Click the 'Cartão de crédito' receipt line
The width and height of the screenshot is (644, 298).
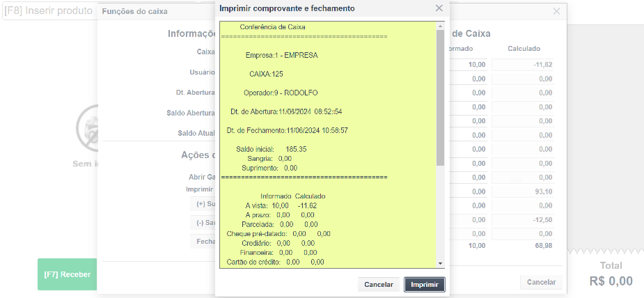[275, 262]
